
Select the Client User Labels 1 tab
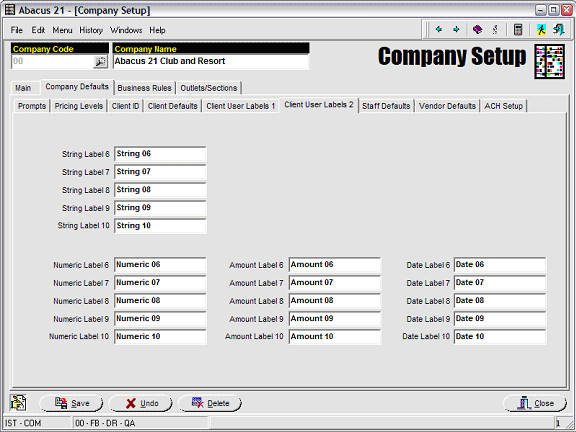pyautogui.click(x=241, y=106)
